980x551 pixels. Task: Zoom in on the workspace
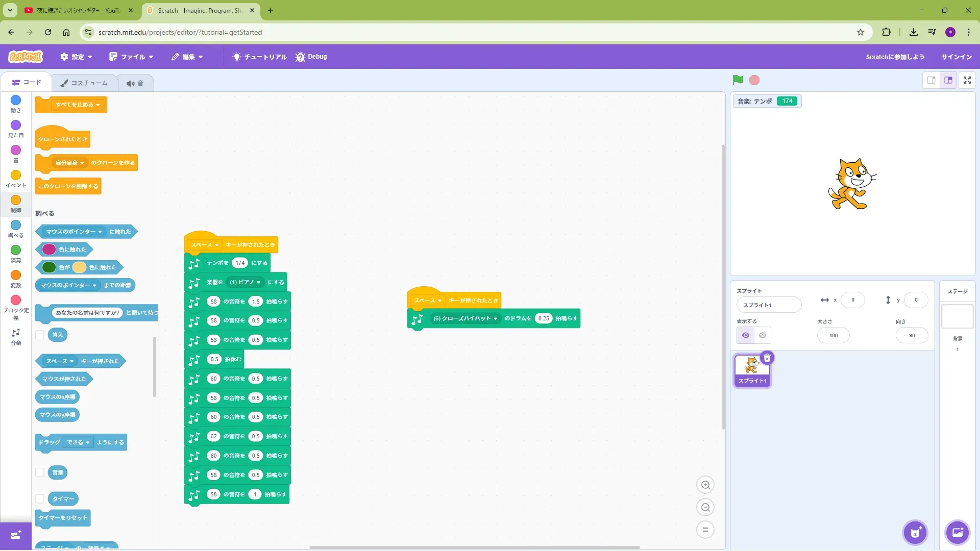pos(705,485)
